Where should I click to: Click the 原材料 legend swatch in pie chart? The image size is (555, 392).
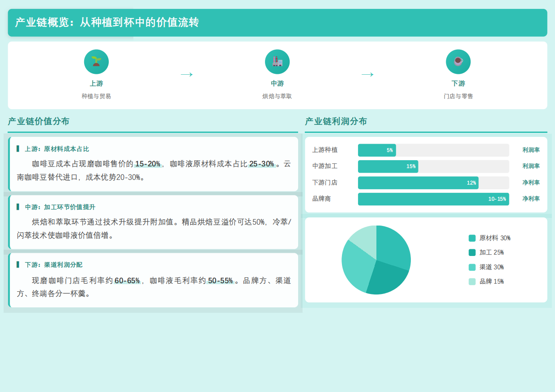click(472, 238)
